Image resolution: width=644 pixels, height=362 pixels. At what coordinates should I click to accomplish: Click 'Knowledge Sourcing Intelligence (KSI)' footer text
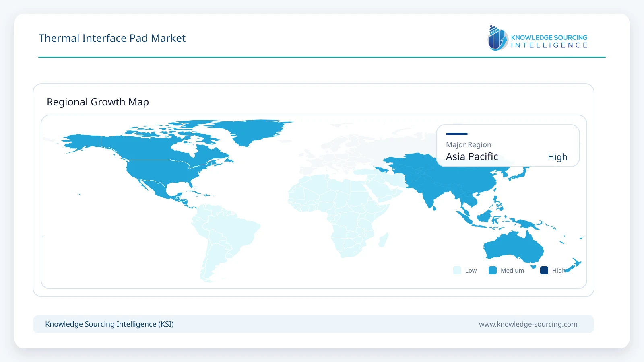[x=109, y=324]
